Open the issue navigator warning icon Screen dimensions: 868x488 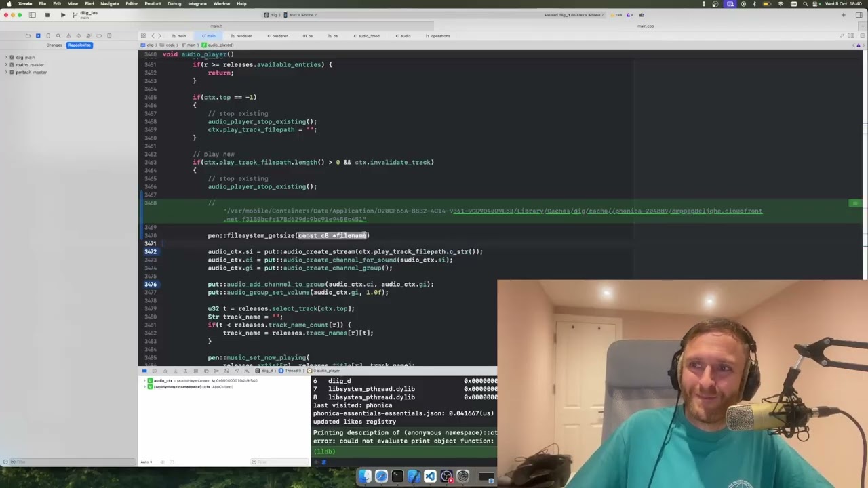pyautogui.click(x=68, y=35)
